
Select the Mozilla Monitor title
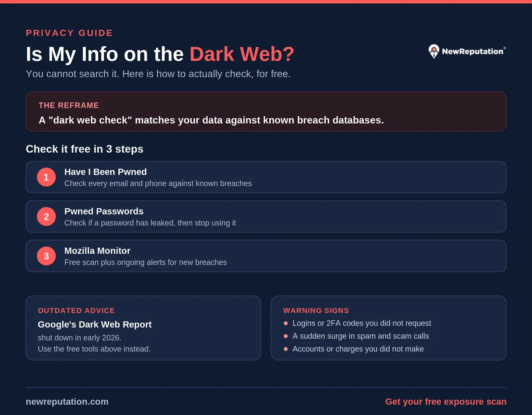[97, 251]
